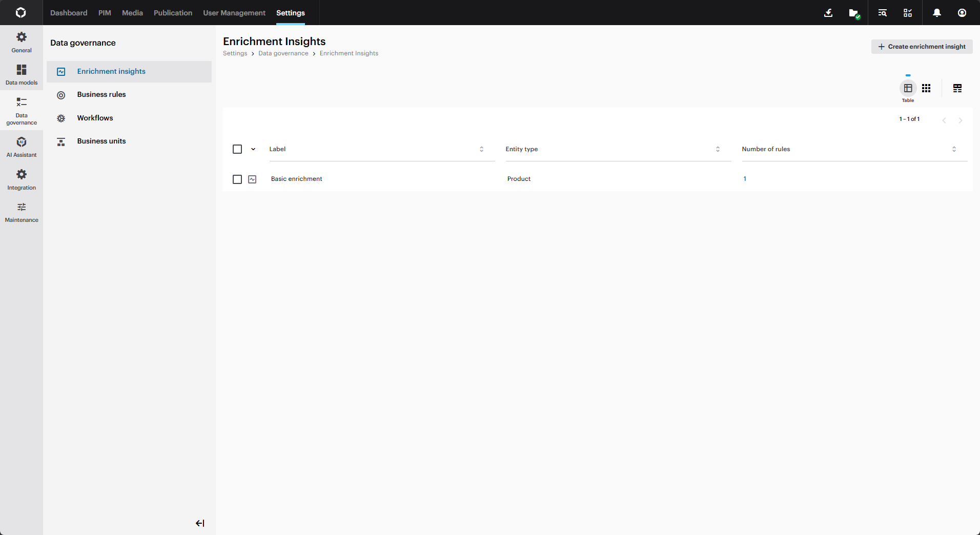980x535 pixels.
Task: Switch to grid view of insights
Action: 927,88
